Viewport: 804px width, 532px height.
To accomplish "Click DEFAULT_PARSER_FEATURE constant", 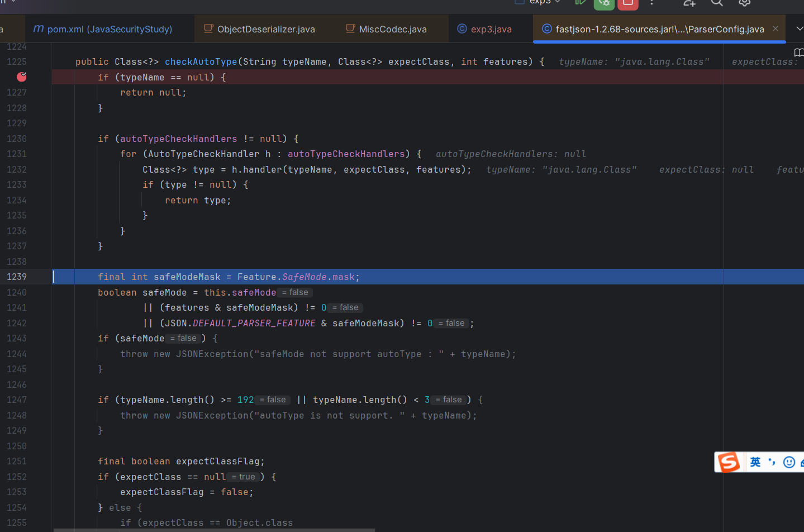I will 254,323.
